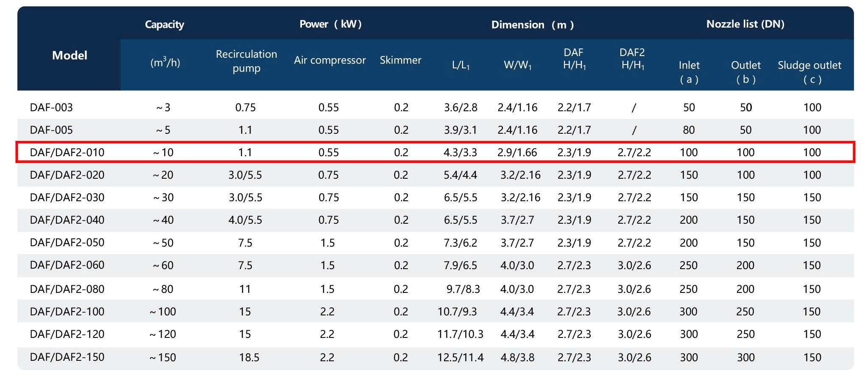The width and height of the screenshot is (868, 385).
Task: Click the DAF-003 model cell
Action: pyautogui.click(x=51, y=107)
